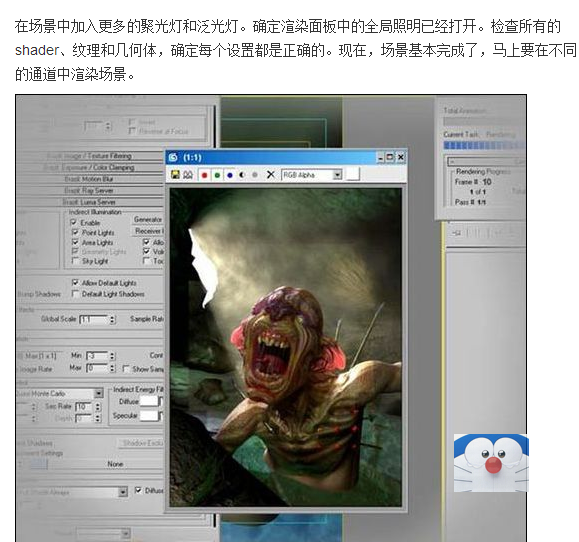This screenshot has width=579, height=542.
Task: Close the (1:1) render window
Action: (x=401, y=158)
